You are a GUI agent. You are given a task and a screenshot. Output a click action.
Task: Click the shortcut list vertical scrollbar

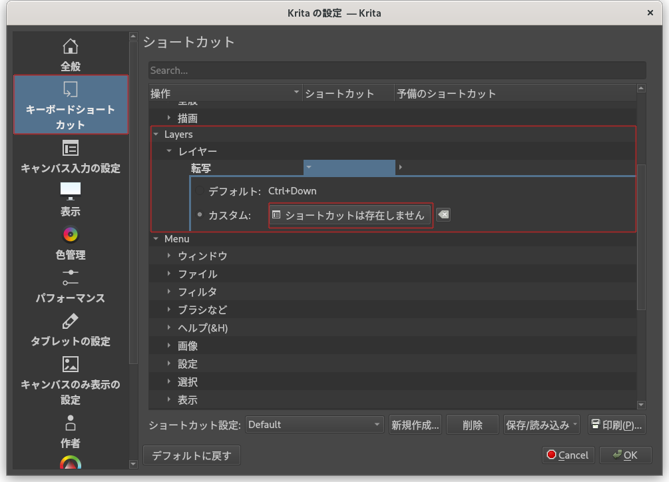[x=641, y=237]
